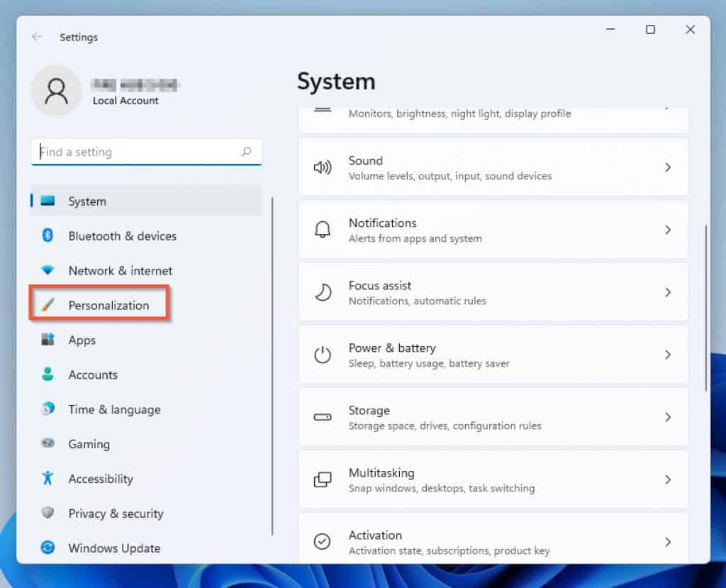Image resolution: width=726 pixels, height=588 pixels.
Task: Click the Network wifi icon in sidebar
Action: coord(48,270)
